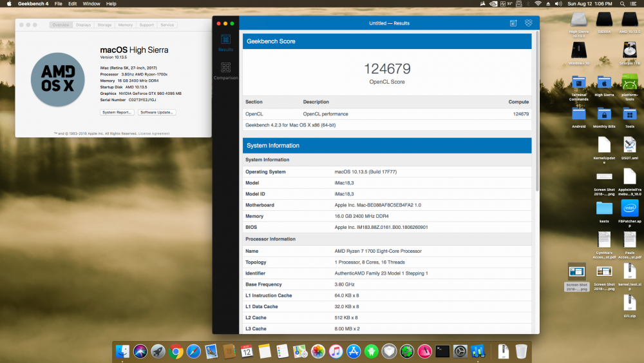Viewport: 644px width, 363px height.
Task: Launch Siri from the dock
Action: (x=140, y=351)
